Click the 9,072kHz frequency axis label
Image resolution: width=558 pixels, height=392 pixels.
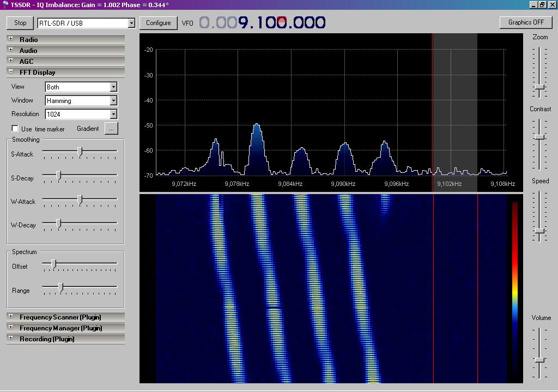[x=184, y=184]
